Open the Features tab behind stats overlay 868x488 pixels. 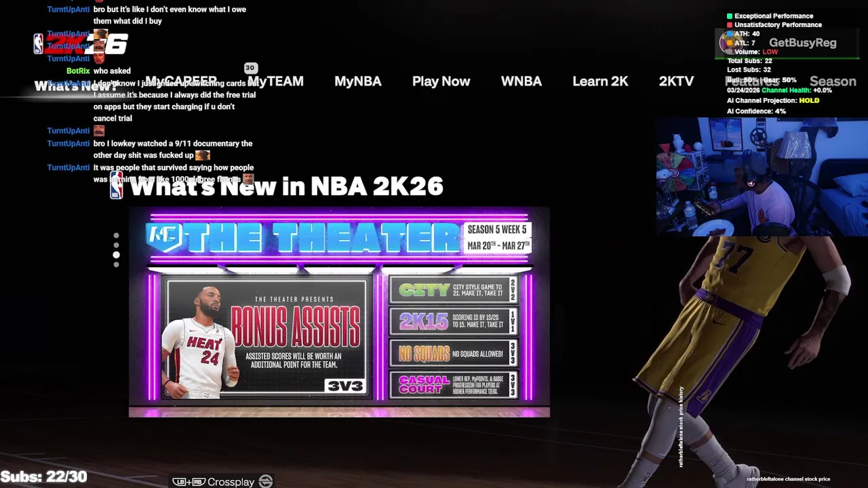coord(751,81)
